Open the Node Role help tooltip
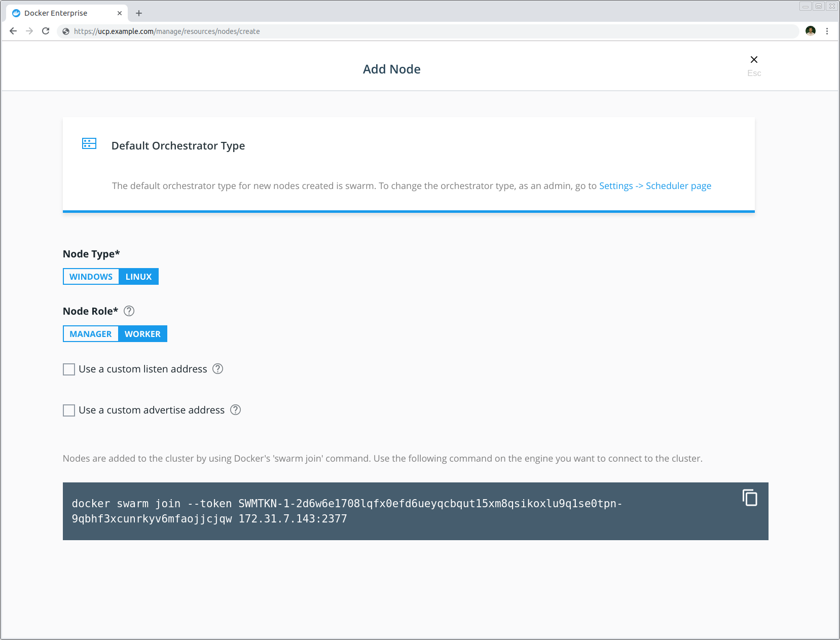Viewport: 840px width, 640px height. coord(129,311)
